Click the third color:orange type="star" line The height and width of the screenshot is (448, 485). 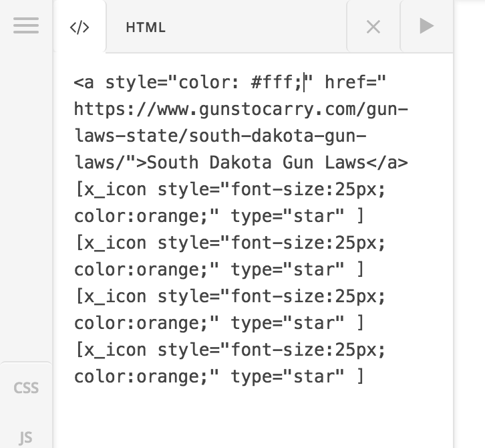tap(218, 323)
